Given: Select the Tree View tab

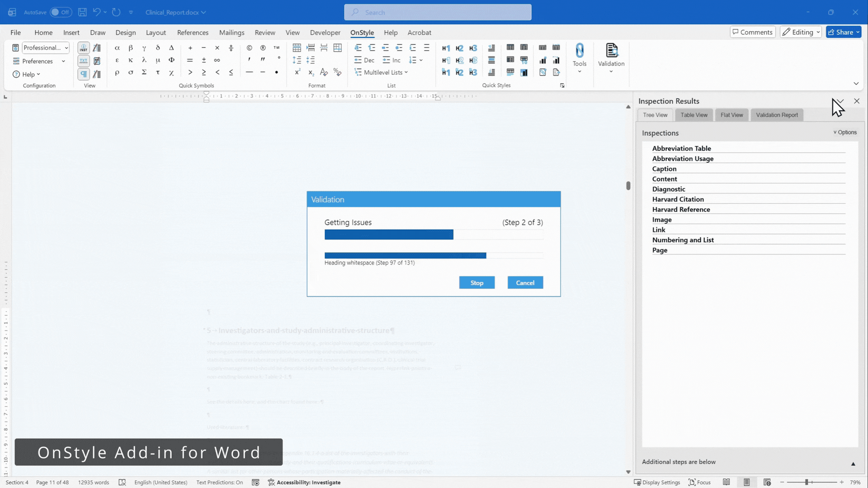Looking at the screenshot, I should [x=655, y=115].
